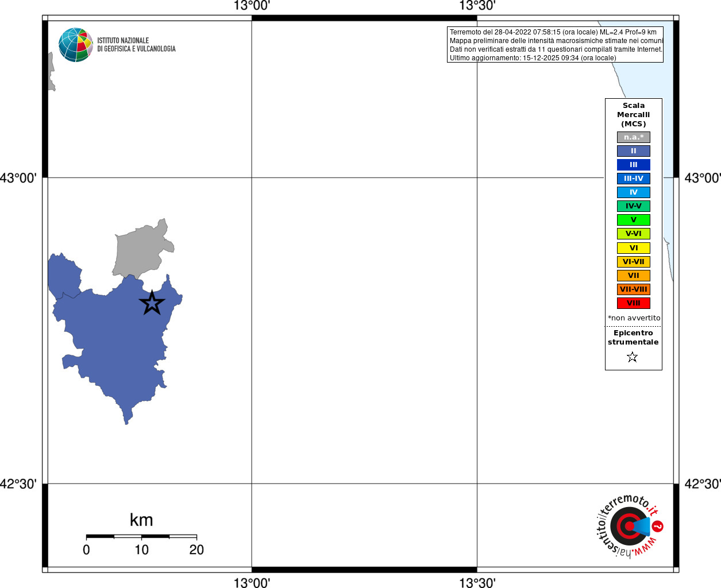Click the right 42°30' latitude label
The width and height of the screenshot is (721, 588).
pyautogui.click(x=703, y=484)
